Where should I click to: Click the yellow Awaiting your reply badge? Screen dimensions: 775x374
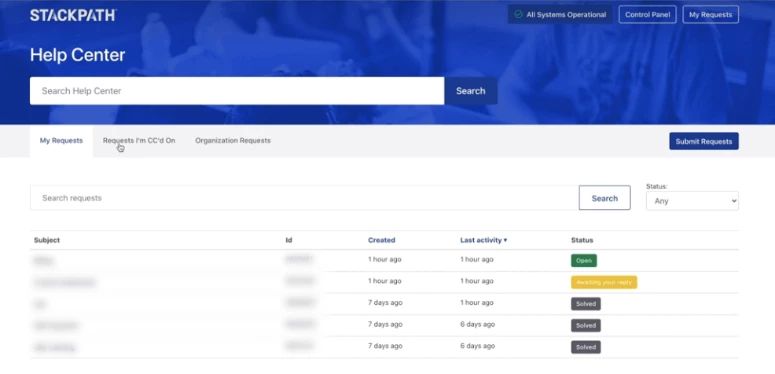click(604, 282)
